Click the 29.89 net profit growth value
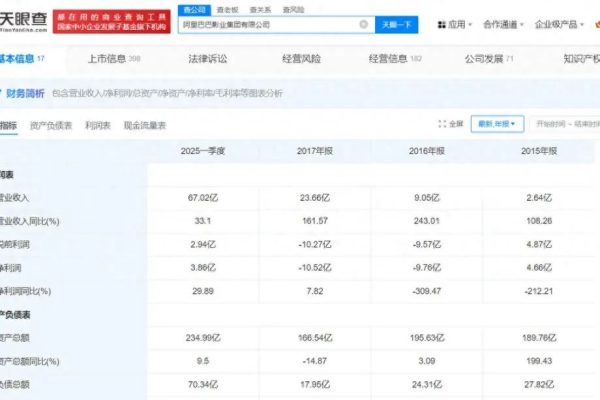600x400 pixels. click(203, 291)
